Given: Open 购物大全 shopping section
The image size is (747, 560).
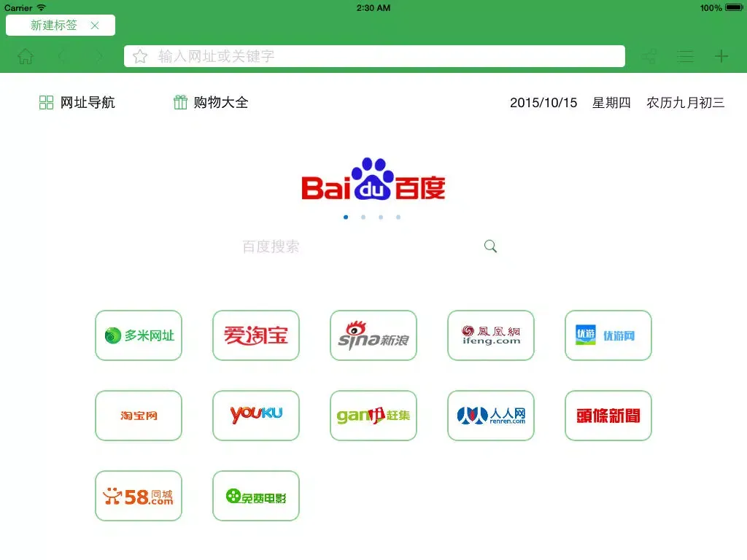Looking at the screenshot, I should [x=211, y=102].
